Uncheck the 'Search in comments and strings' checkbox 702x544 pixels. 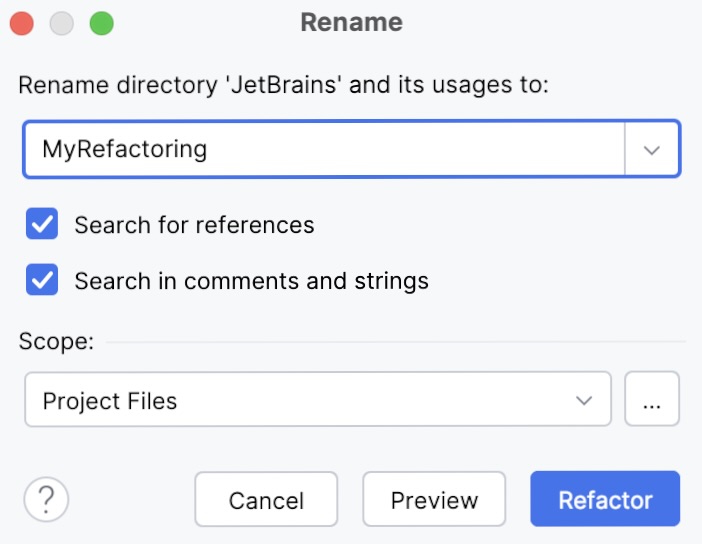click(x=42, y=281)
